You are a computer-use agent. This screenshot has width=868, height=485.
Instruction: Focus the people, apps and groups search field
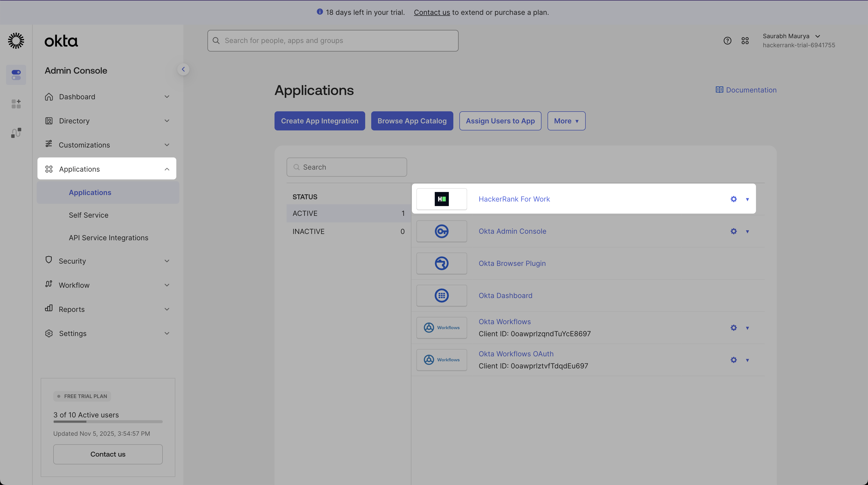tap(333, 41)
